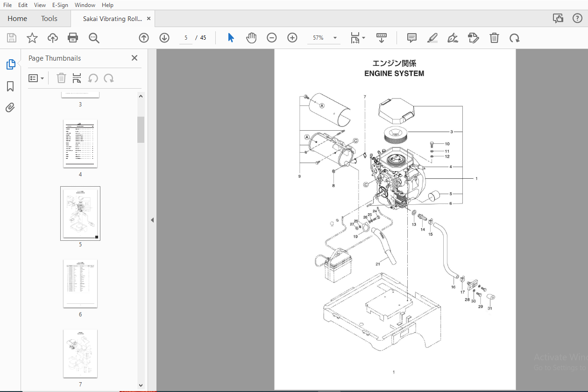Rotate thumbnail counterclockwise
Viewport: 588px width, 392px height.
pyautogui.click(x=93, y=78)
